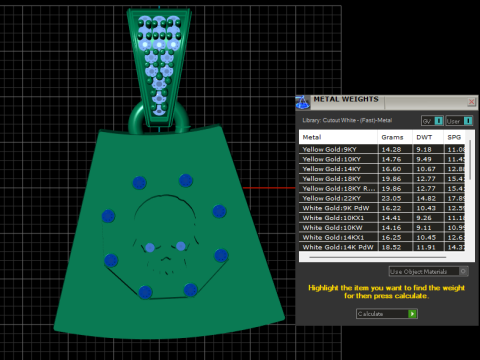Viewport: 480px width, 360px height.
Task: Select the White Gold:14KX1 row
Action: 382,237
